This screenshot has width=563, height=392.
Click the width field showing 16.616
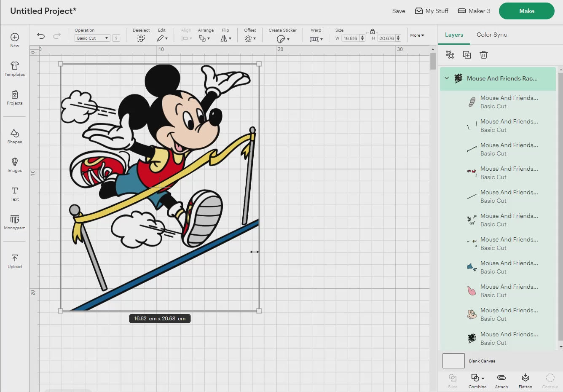[x=350, y=38]
